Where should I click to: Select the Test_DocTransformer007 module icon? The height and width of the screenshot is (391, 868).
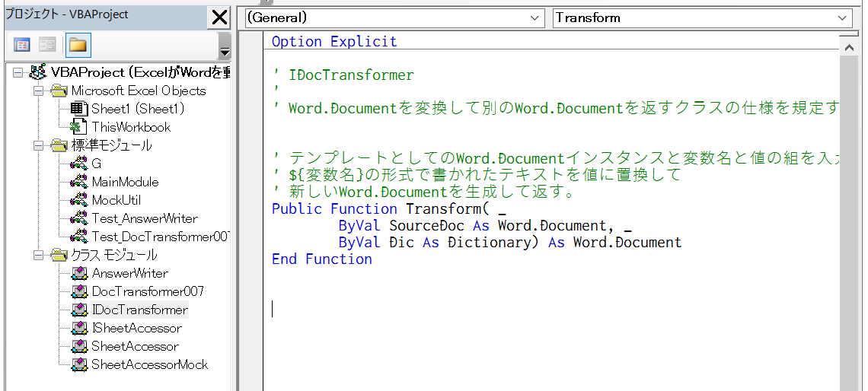(80, 237)
